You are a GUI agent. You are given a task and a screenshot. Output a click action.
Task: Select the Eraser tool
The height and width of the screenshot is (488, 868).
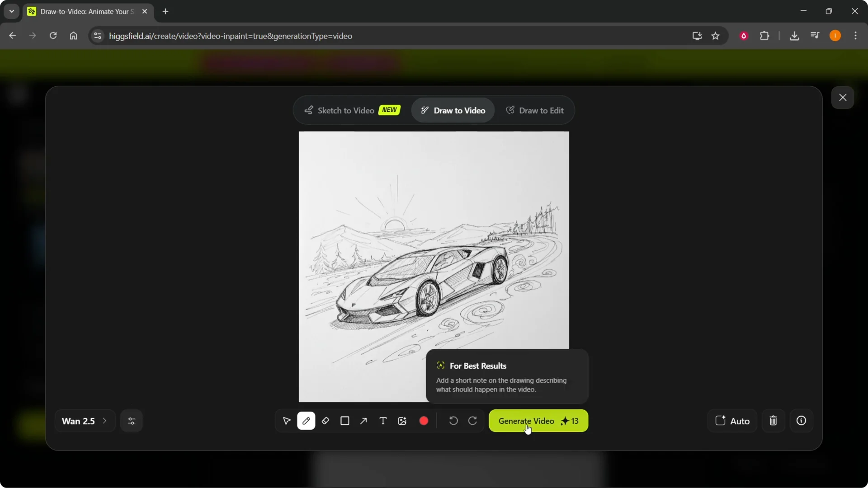pyautogui.click(x=325, y=421)
